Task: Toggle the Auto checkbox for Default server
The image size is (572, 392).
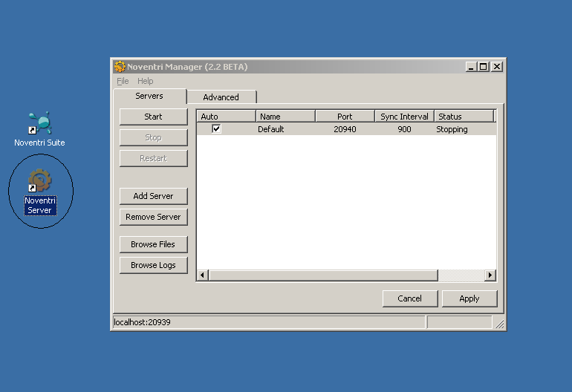Action: coord(216,128)
